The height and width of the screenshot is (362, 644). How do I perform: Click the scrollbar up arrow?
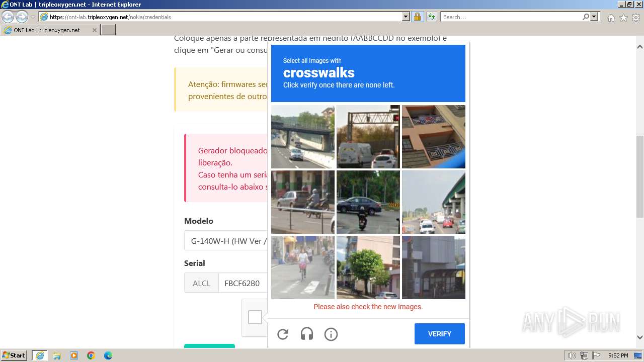coord(640,47)
